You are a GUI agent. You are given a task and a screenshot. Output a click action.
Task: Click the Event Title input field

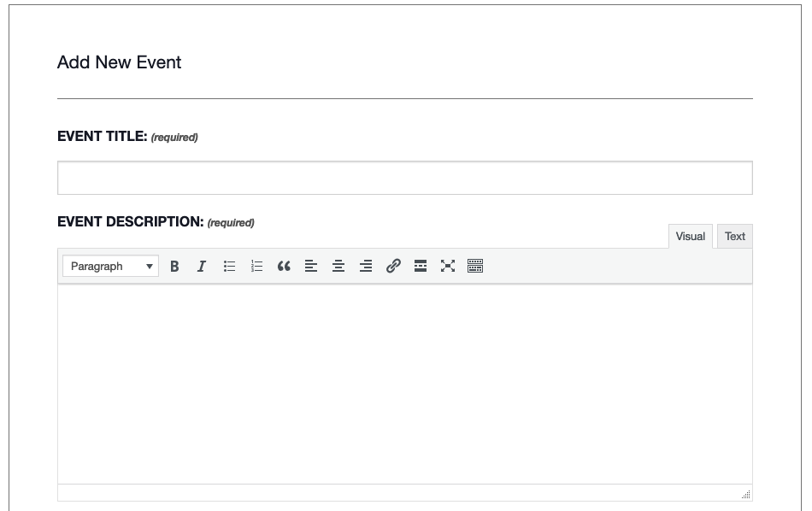click(x=405, y=178)
